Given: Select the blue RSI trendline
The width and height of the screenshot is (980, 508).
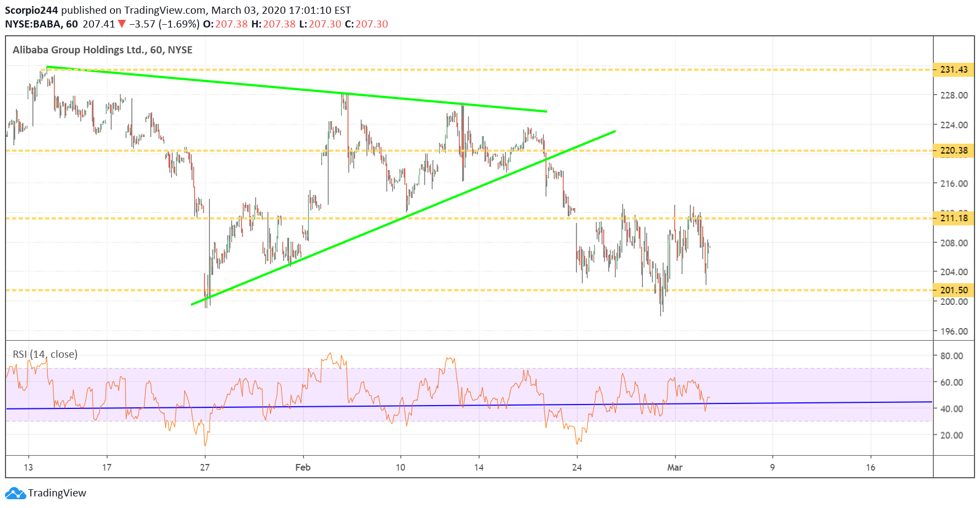Looking at the screenshot, I should point(469,405).
